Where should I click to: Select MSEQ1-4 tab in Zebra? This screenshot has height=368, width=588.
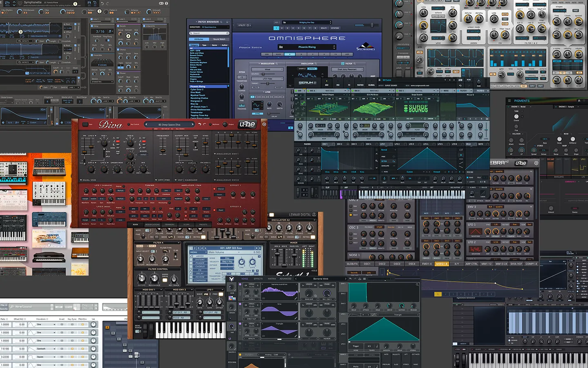click(441, 264)
